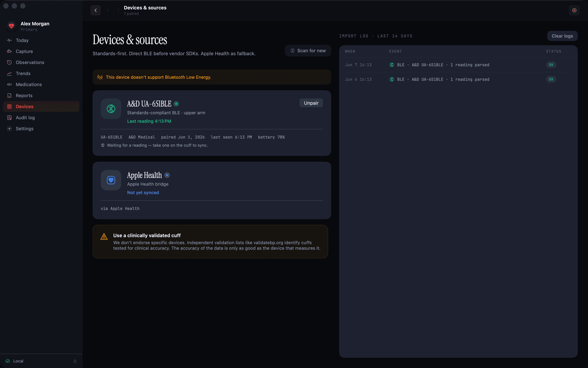This screenshot has height=368, width=588.
Task: Select the Jun 7 16:13 timestamp
Action: click(x=358, y=65)
